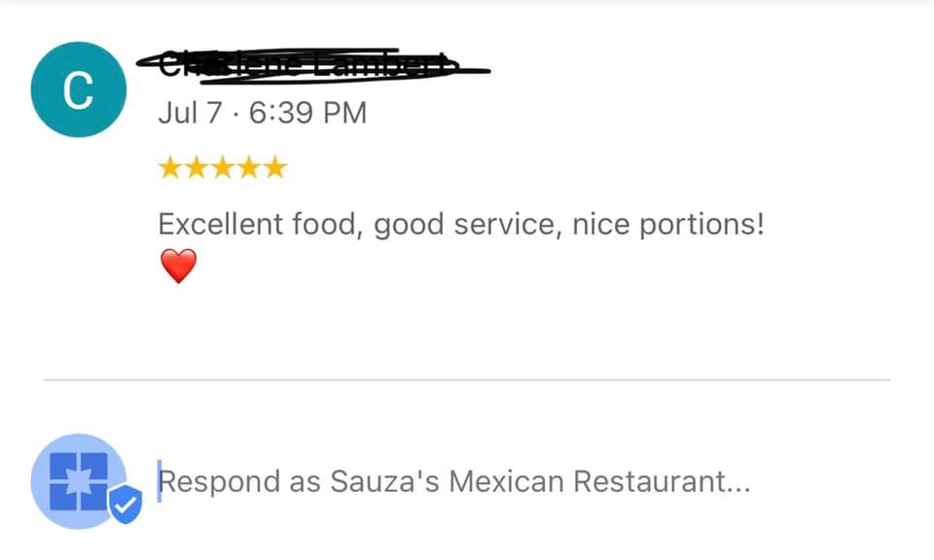Open the crossed-out reviewer name

click(308, 65)
